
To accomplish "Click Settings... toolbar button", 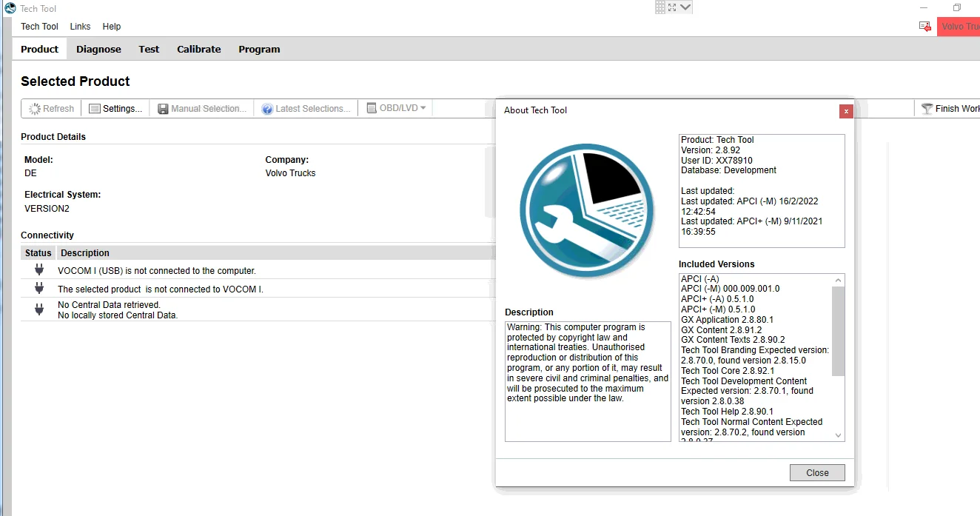I will 115,109.
